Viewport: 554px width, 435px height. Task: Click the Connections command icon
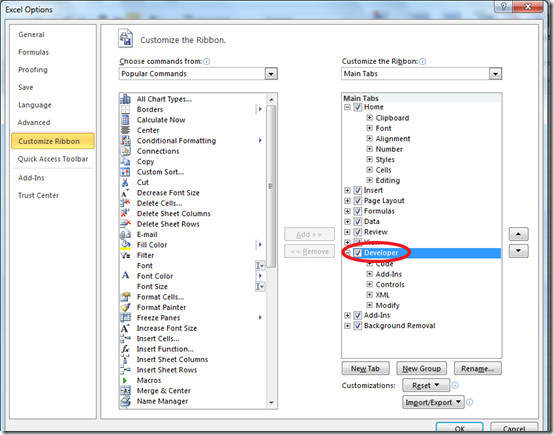pyautogui.click(x=125, y=151)
